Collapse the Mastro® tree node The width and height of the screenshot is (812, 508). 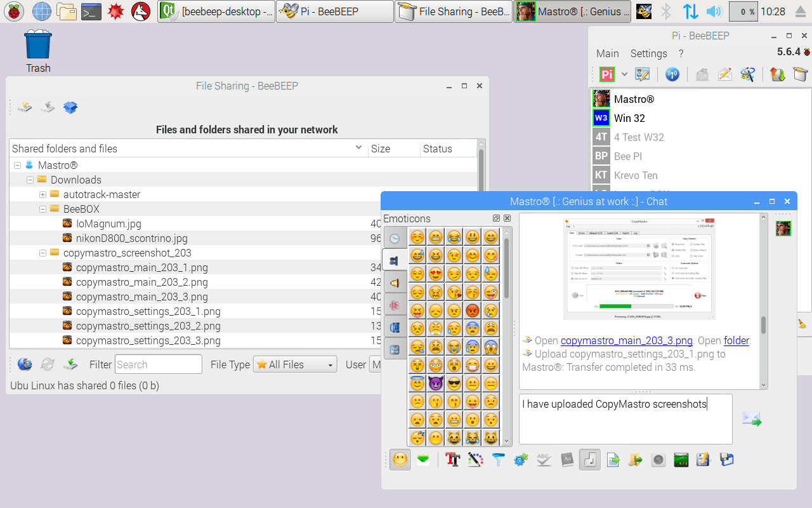(x=17, y=165)
